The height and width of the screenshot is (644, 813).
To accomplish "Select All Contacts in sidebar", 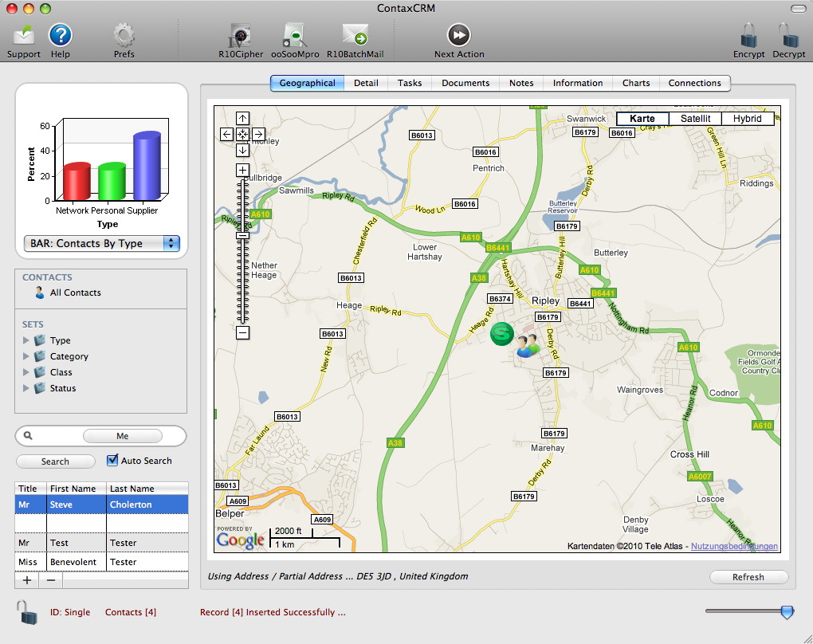I will [x=76, y=293].
